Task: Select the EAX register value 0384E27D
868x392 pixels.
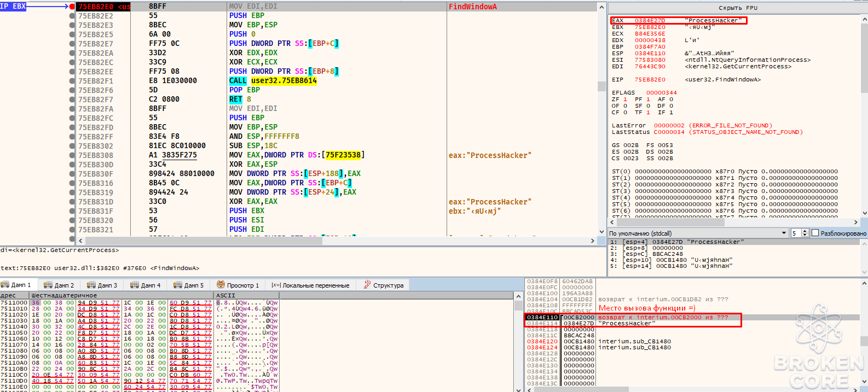Action: [x=650, y=21]
